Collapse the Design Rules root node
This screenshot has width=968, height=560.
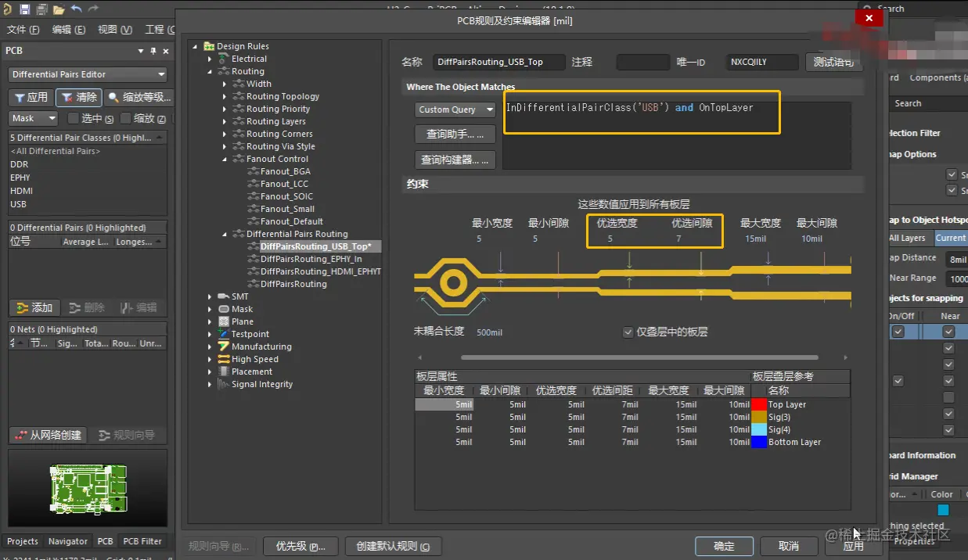click(195, 46)
